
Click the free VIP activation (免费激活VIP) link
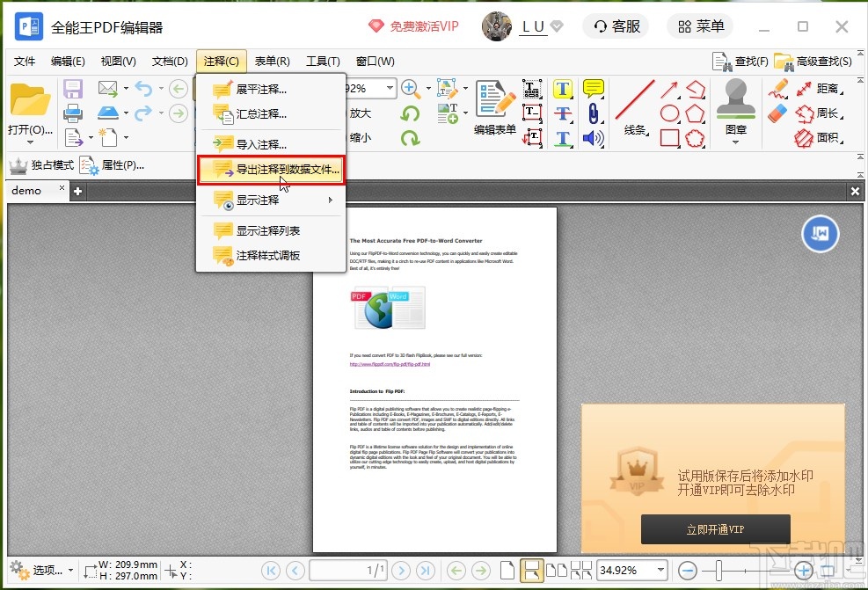coord(413,26)
